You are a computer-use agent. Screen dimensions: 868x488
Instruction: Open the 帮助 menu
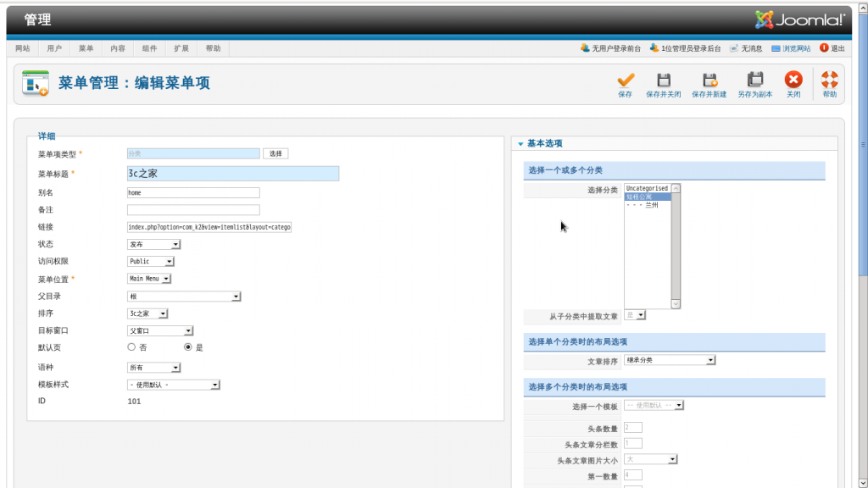(x=213, y=48)
